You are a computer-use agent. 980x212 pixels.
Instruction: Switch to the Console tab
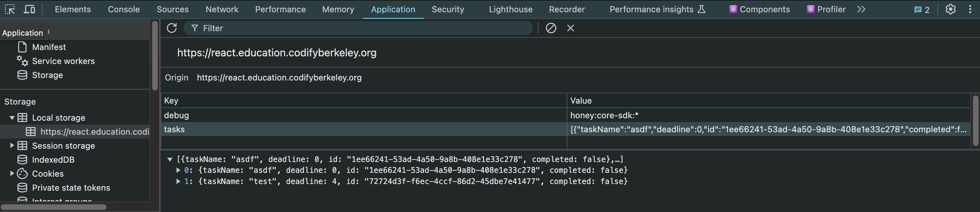pos(124,9)
